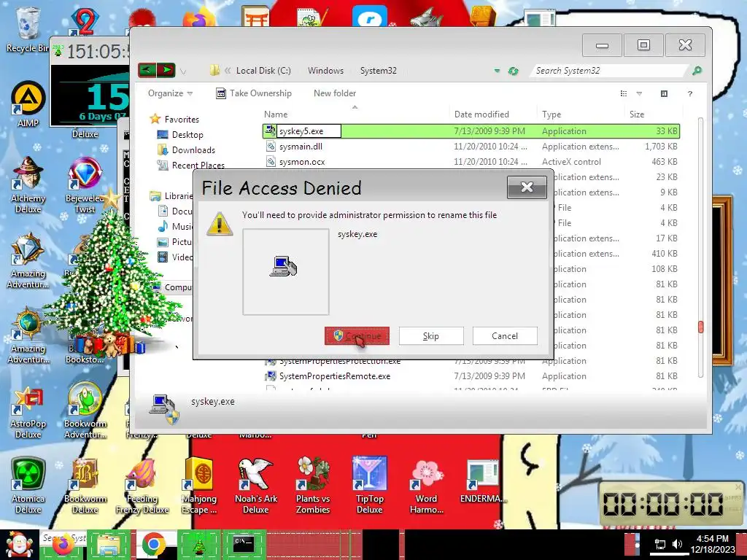Sort by Size column header
747x560 pixels.
[636, 114]
